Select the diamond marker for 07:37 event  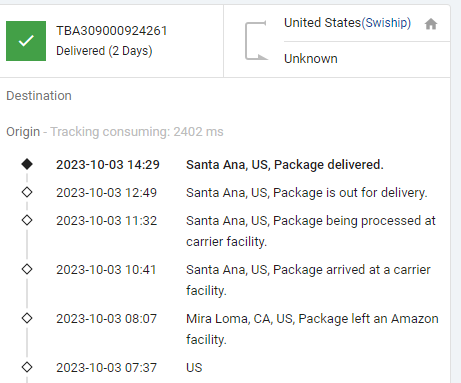(x=27, y=367)
